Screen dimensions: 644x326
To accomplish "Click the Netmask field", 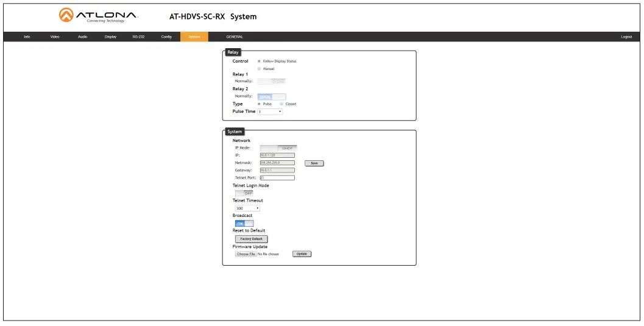I will coord(277,163).
